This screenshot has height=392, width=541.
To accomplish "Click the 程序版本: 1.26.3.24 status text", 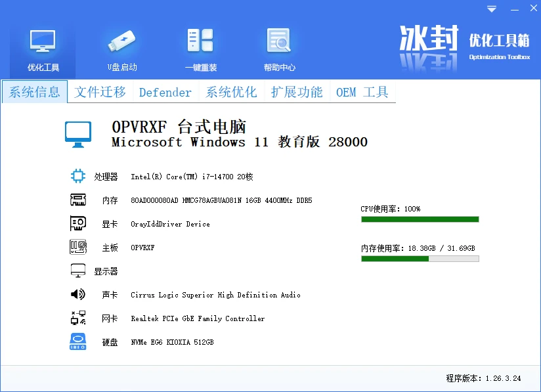I will pos(483,378).
